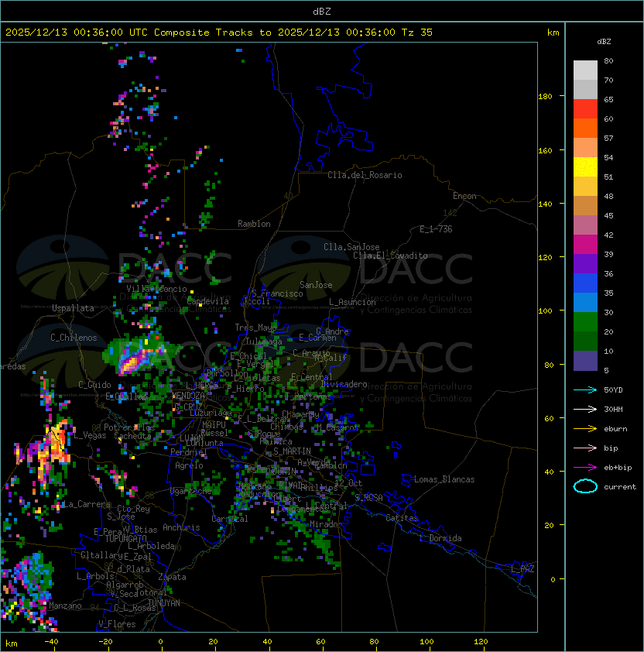This screenshot has width=644, height=652.
Task: Click the white 30HM track arrow in legend
Action: [x=585, y=409]
